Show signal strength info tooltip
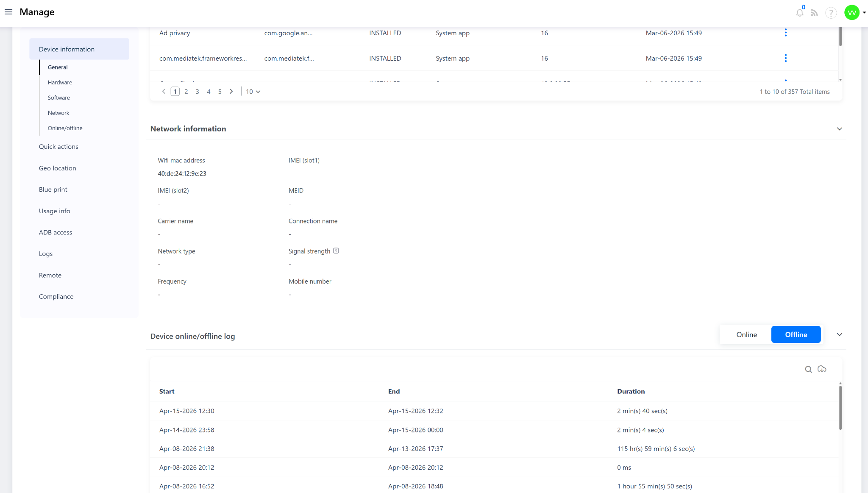The width and height of the screenshot is (868, 493). coord(336,251)
